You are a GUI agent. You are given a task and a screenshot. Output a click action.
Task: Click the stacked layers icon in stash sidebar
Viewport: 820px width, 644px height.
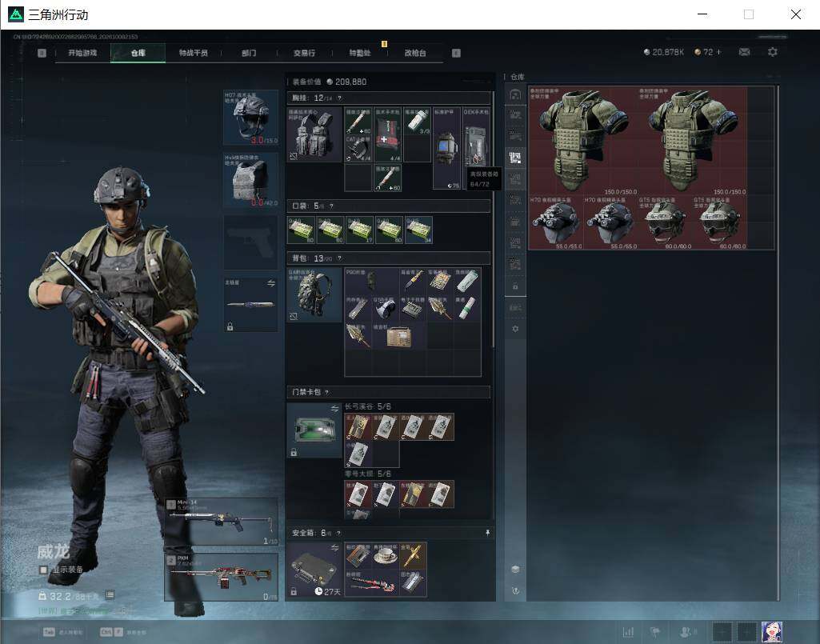515,569
